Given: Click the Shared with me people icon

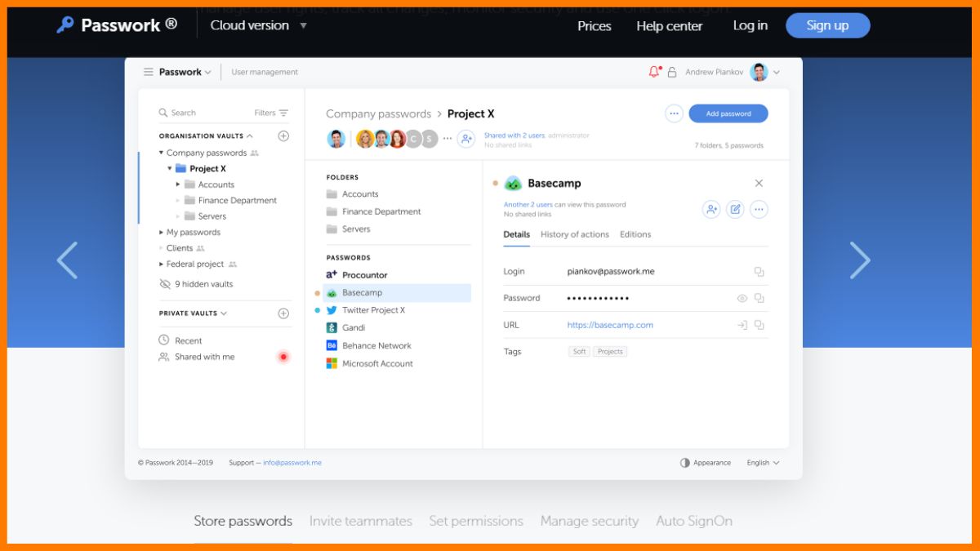Looking at the screenshot, I should [x=164, y=357].
